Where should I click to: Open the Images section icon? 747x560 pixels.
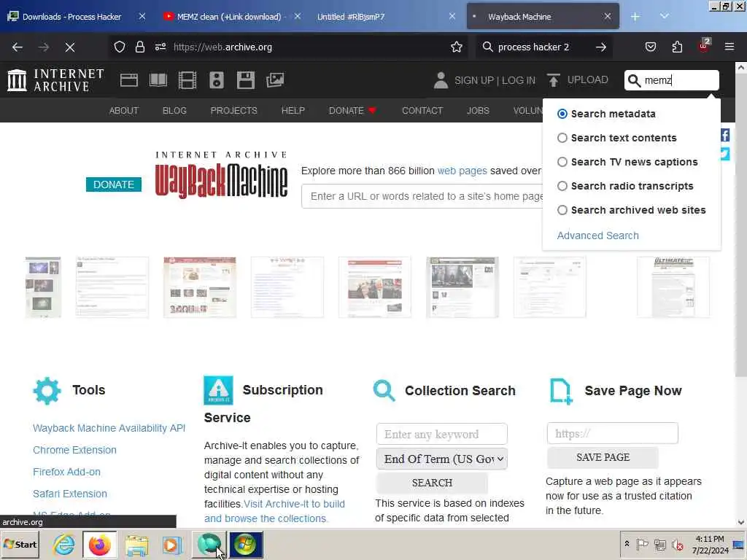point(275,80)
